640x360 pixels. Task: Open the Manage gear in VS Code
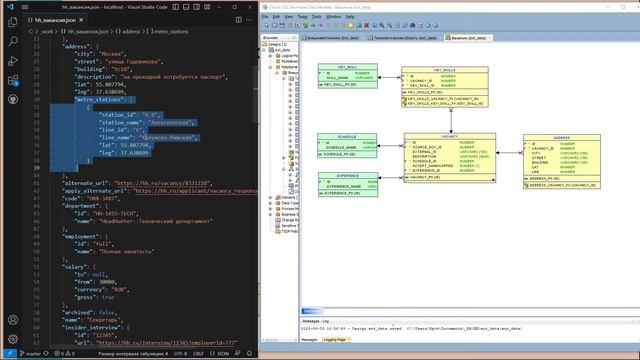13,339
